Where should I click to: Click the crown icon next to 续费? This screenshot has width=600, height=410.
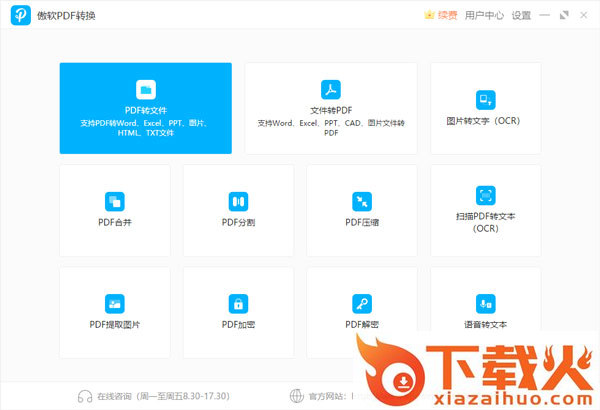click(x=429, y=15)
